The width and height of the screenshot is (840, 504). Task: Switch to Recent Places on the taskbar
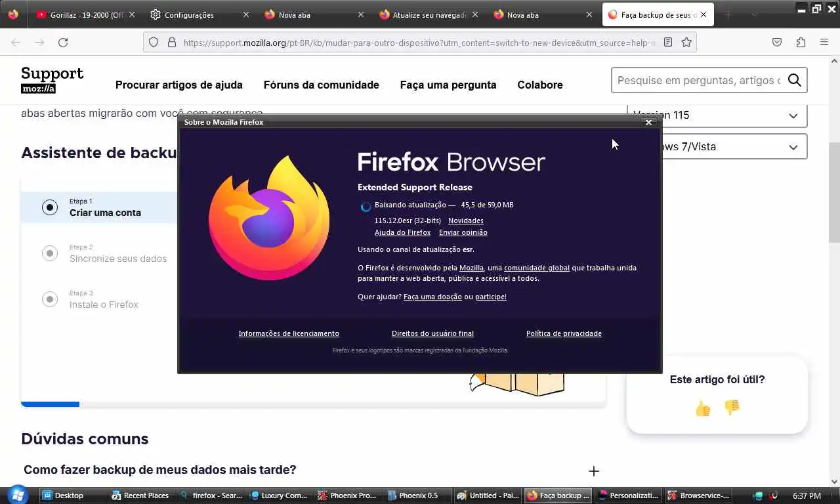pyautogui.click(x=140, y=495)
